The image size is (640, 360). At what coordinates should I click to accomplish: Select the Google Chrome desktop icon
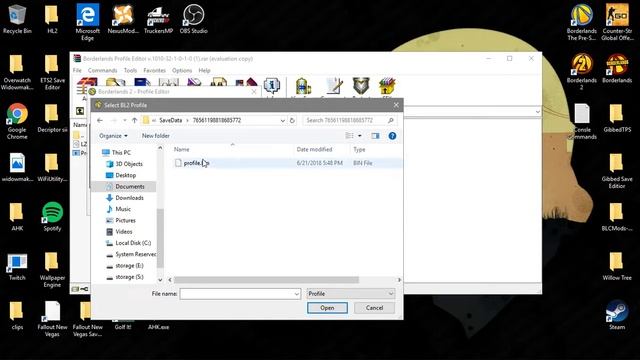tap(17, 121)
